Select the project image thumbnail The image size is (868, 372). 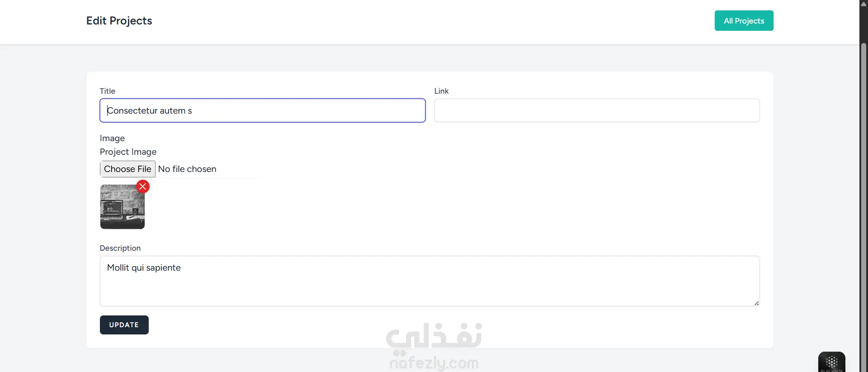pyautogui.click(x=122, y=208)
